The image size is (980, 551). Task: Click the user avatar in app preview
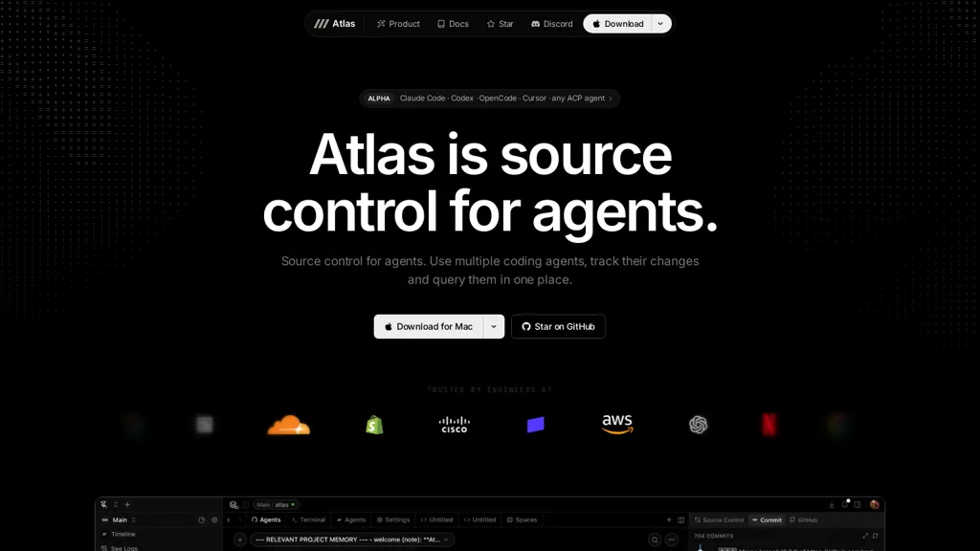pos(875,504)
